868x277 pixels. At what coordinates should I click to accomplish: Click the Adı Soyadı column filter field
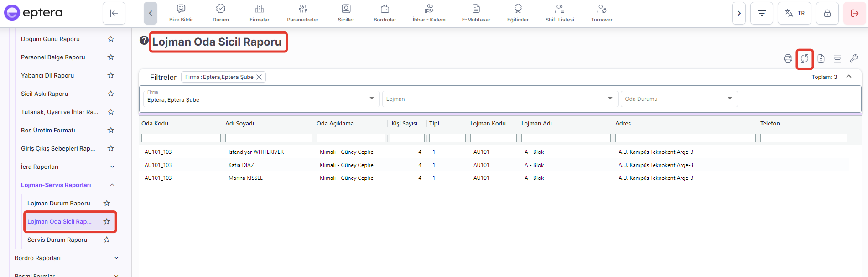coord(268,138)
